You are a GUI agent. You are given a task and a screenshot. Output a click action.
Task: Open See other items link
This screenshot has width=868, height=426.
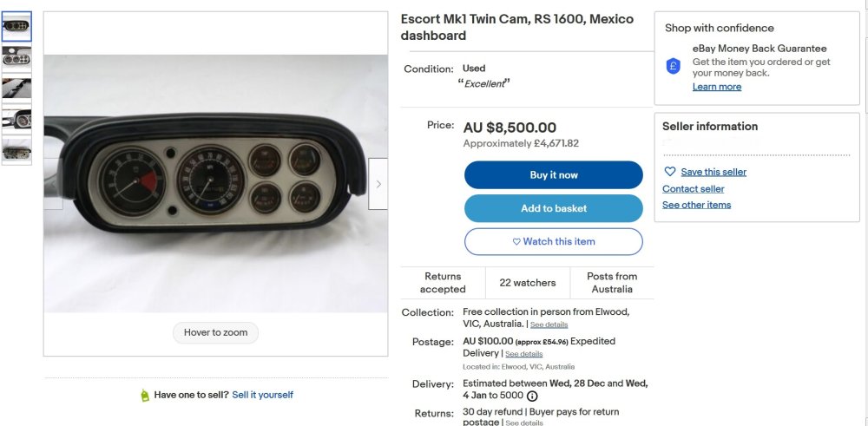tap(696, 205)
